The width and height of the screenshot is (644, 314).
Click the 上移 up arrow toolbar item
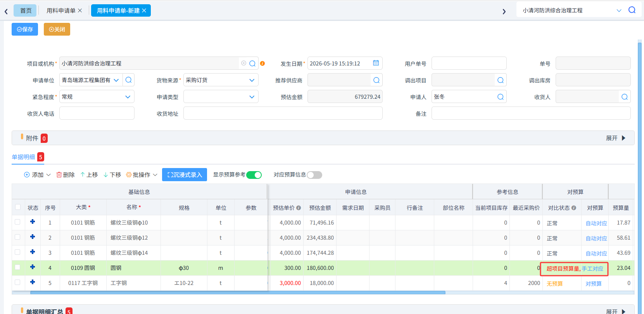tap(89, 175)
